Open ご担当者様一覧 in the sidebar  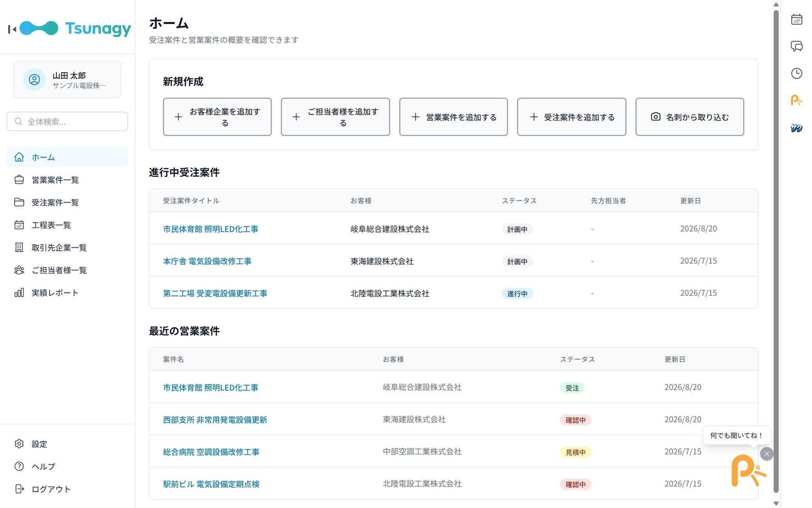67,270
